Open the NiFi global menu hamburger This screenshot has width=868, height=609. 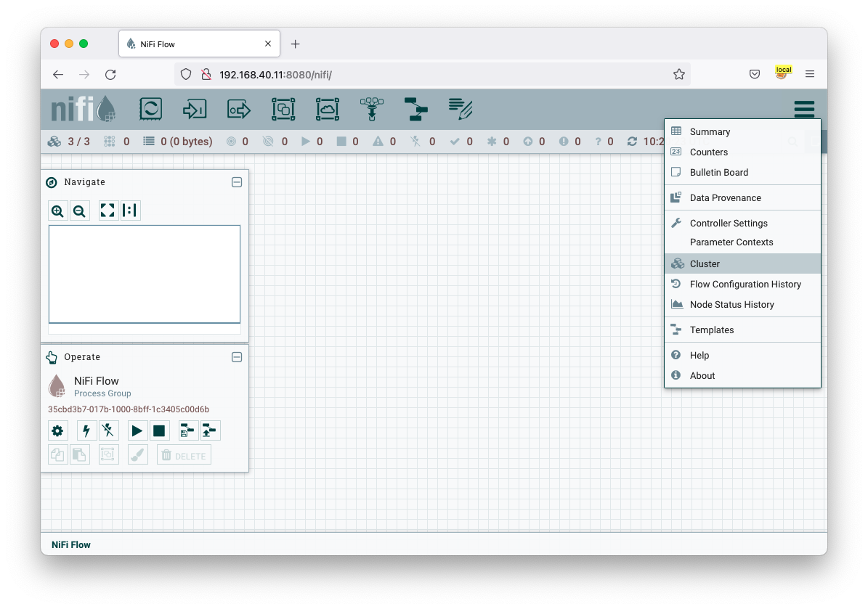pos(804,108)
